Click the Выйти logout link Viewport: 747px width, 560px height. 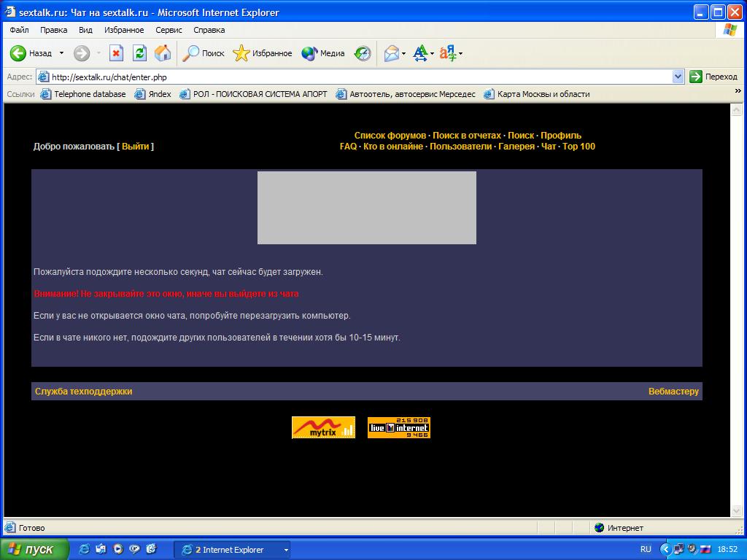click(135, 147)
